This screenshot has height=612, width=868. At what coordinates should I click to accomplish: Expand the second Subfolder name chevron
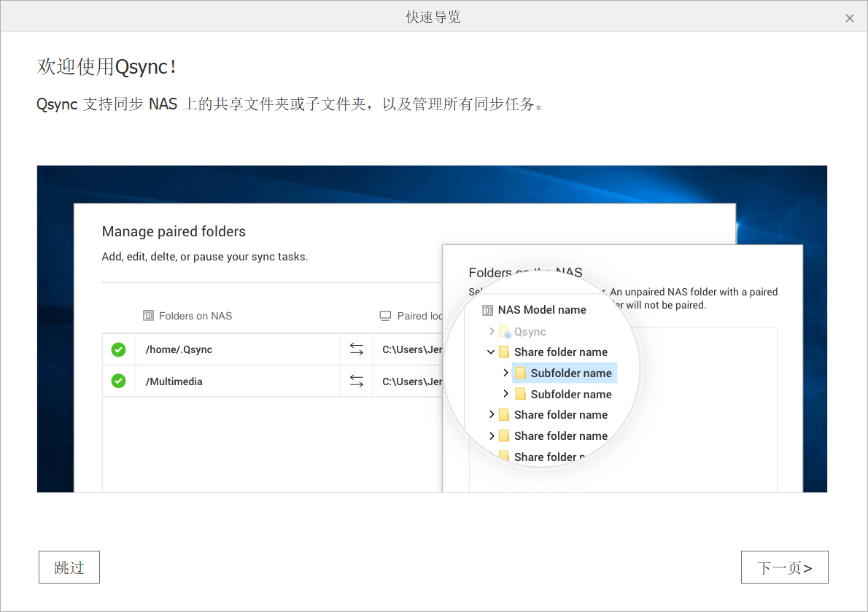coord(505,393)
